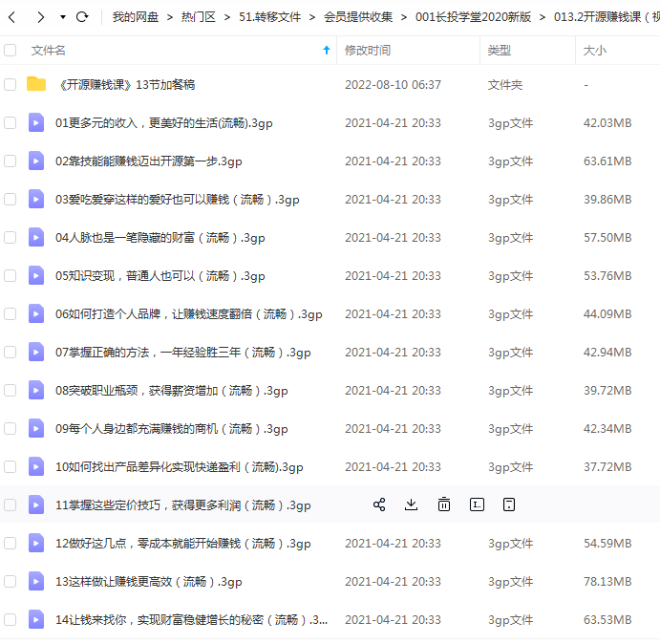Navigate to 热门区 breadcrumb
Viewport: 660px width, 644px height.
point(199,17)
